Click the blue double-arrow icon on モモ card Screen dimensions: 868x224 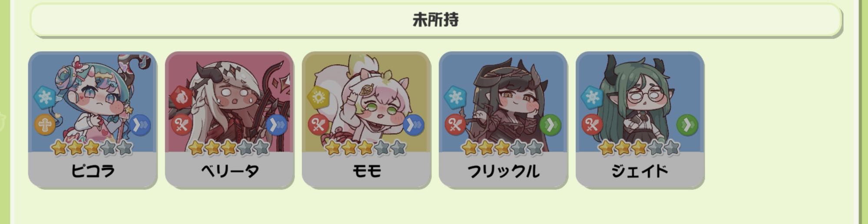(413, 125)
